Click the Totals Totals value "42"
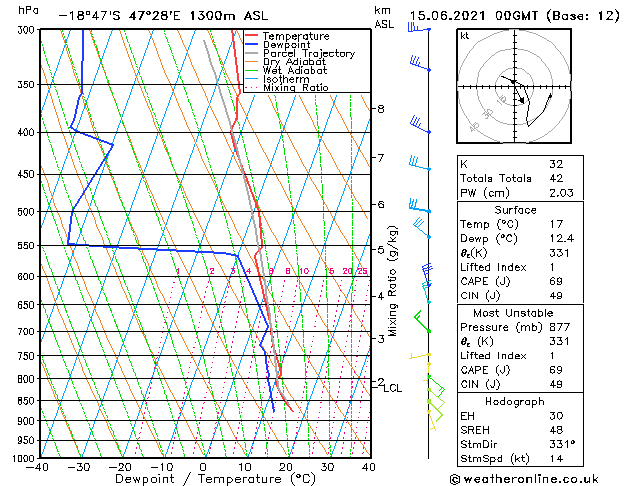 click(x=556, y=178)
